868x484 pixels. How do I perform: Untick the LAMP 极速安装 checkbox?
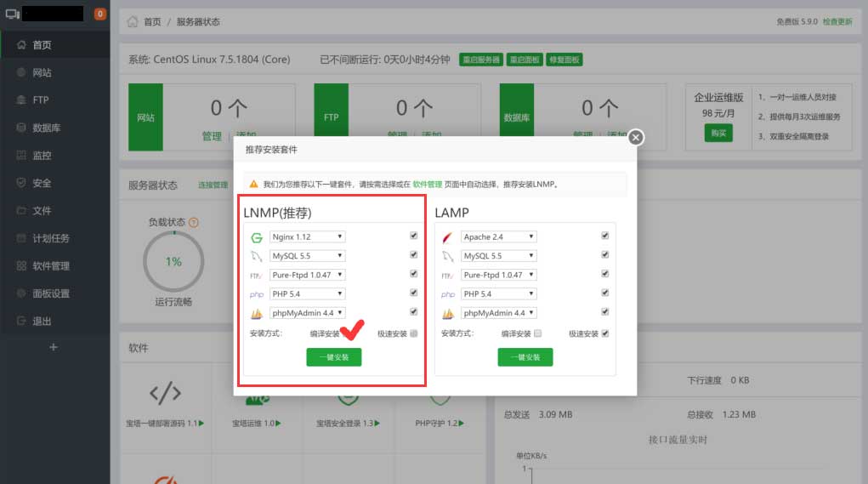click(605, 333)
